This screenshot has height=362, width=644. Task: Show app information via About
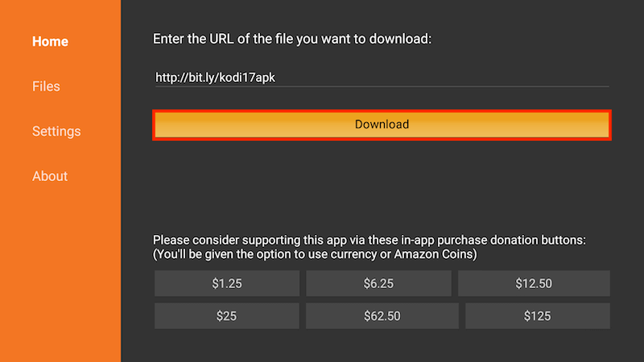pyautogui.click(x=50, y=176)
